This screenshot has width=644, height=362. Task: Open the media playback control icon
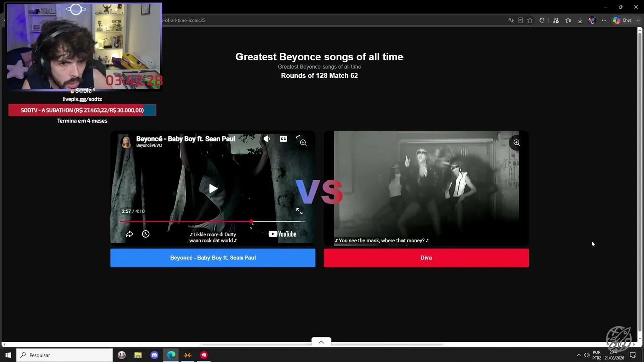click(x=556, y=20)
